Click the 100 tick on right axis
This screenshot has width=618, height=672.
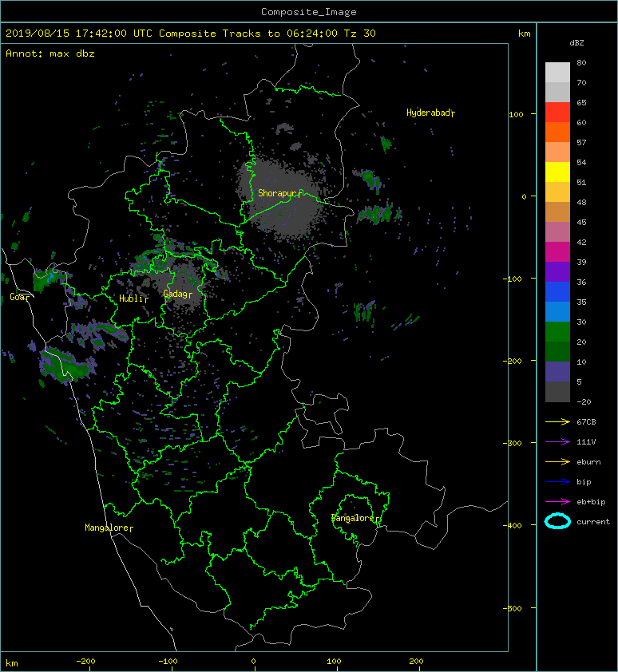[x=516, y=114]
